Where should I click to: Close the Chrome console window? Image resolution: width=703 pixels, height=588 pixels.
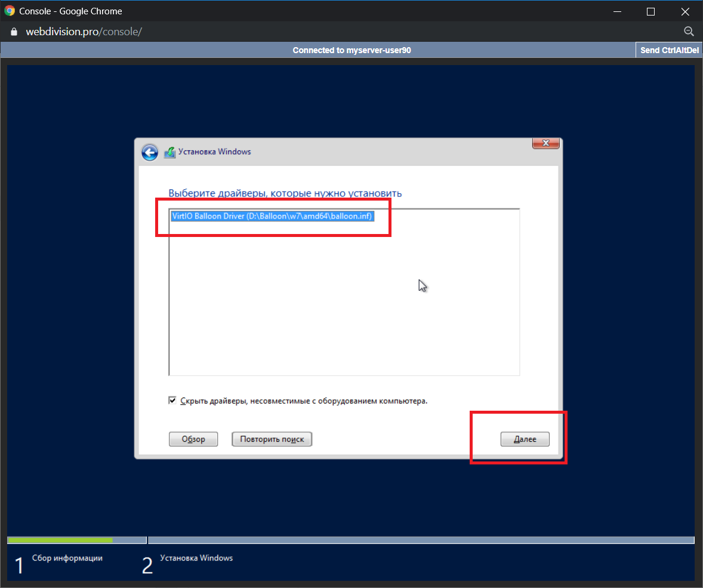684,11
